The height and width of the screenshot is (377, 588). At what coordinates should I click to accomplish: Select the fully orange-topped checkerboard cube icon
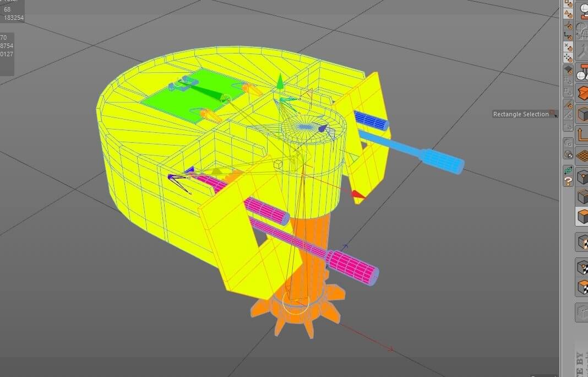click(582, 287)
